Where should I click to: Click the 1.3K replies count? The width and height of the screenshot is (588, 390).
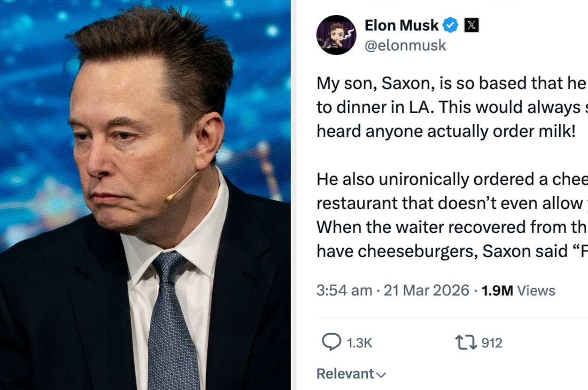(359, 343)
